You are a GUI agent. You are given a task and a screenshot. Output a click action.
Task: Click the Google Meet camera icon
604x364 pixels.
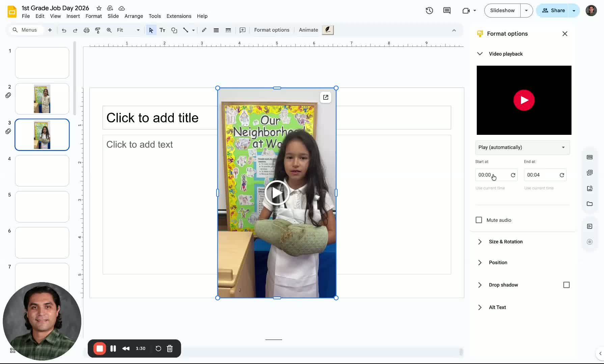pyautogui.click(x=466, y=10)
